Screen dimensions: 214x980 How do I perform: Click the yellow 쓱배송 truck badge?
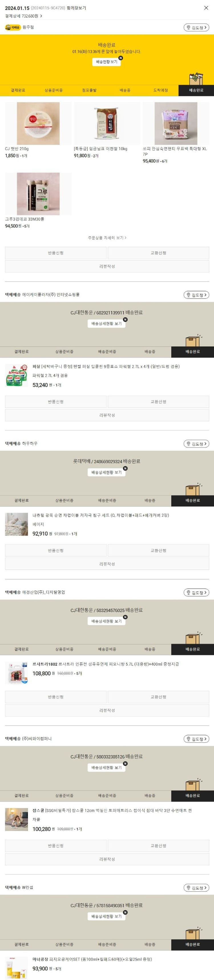[x=13, y=27]
